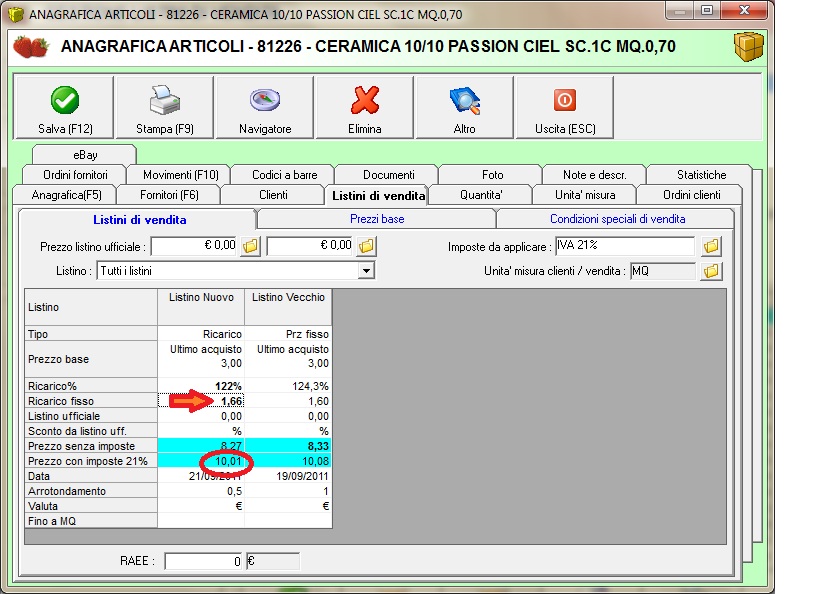
Task: Click the Unita' misura field showing MQ
Action: click(x=662, y=271)
